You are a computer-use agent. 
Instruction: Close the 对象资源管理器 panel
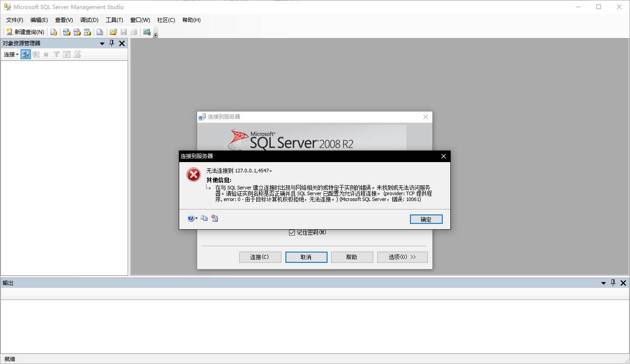122,43
